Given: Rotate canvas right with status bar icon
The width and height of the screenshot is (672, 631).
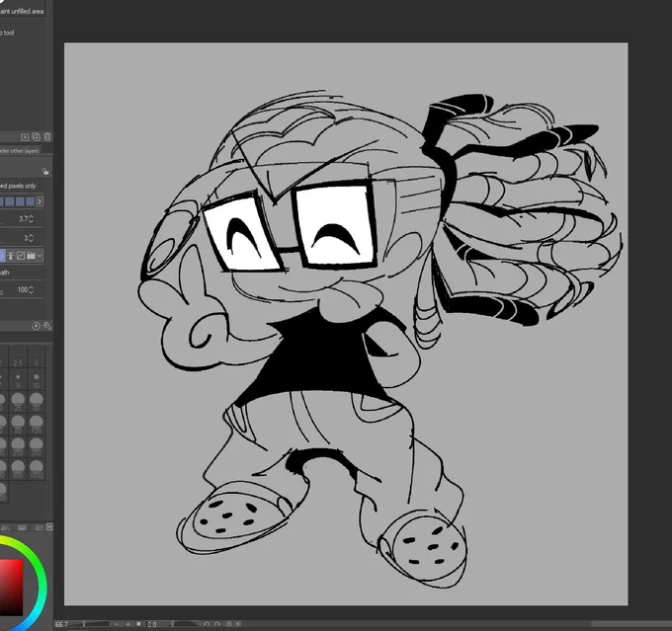Looking at the screenshot, I should (217, 624).
